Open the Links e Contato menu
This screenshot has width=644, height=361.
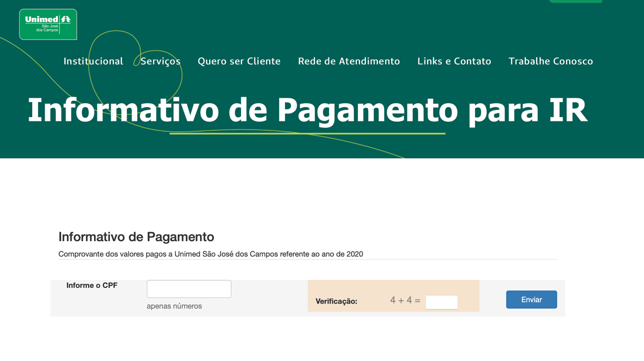click(x=454, y=61)
